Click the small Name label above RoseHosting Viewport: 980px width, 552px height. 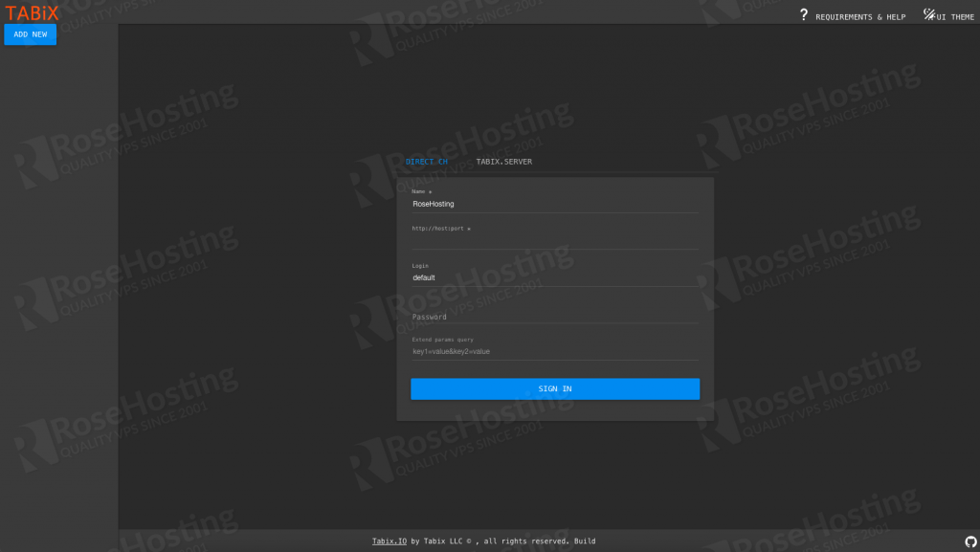421,191
